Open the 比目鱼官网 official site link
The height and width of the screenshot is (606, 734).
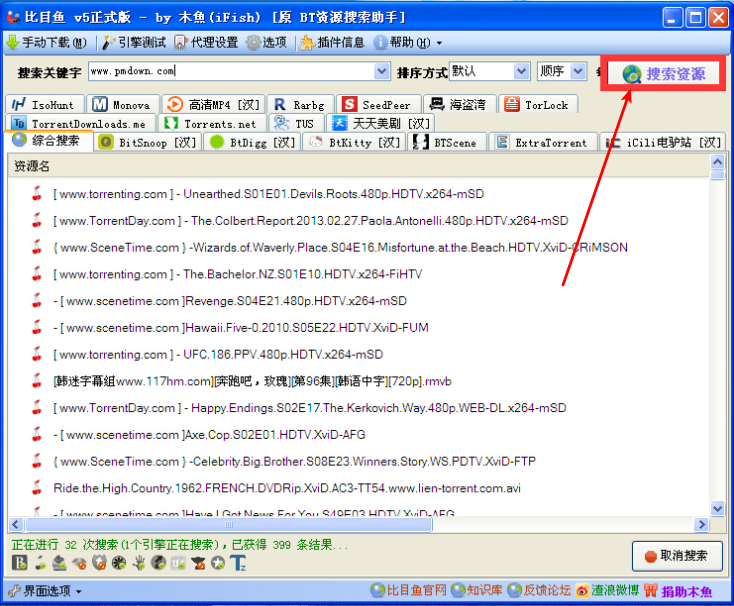pos(409,590)
